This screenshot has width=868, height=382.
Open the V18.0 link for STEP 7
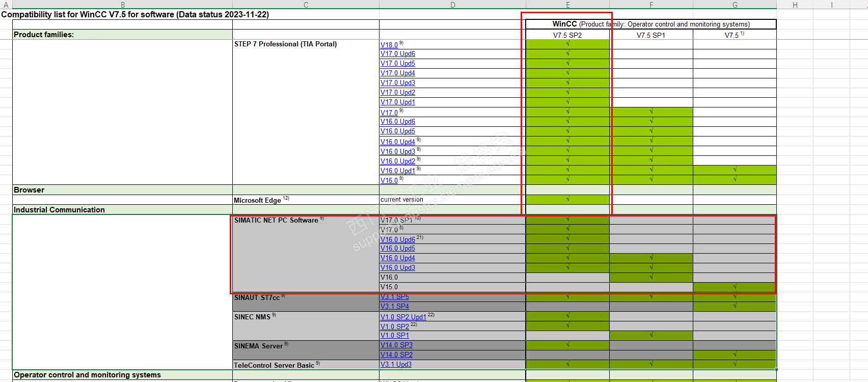[389, 45]
